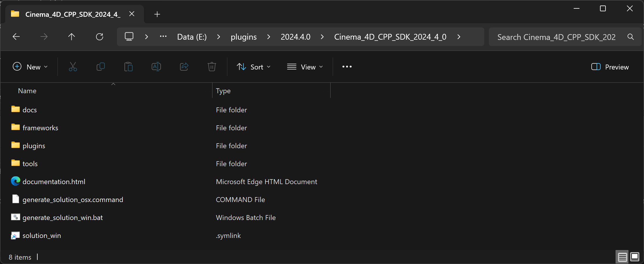Click the Paste clipboard icon

point(128,67)
